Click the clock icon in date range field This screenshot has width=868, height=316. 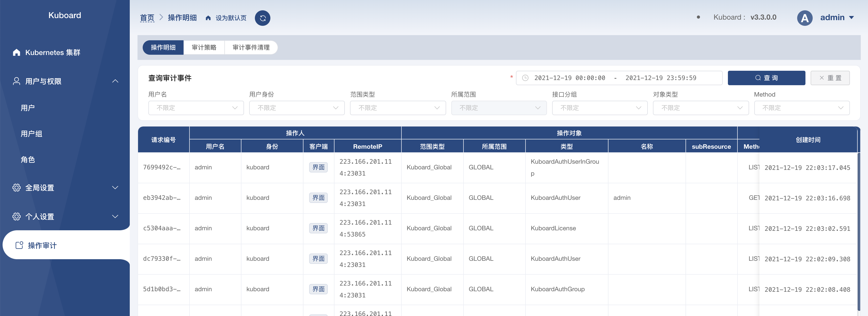[x=525, y=78]
